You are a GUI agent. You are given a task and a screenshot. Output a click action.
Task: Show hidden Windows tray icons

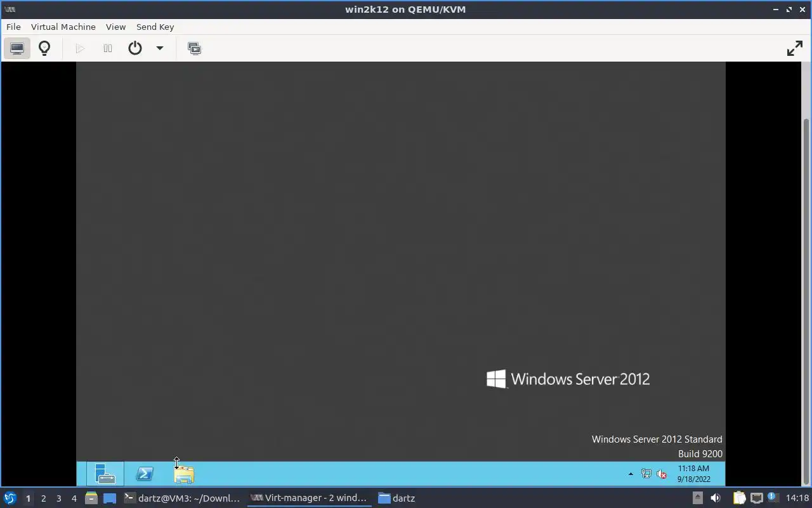(x=631, y=474)
